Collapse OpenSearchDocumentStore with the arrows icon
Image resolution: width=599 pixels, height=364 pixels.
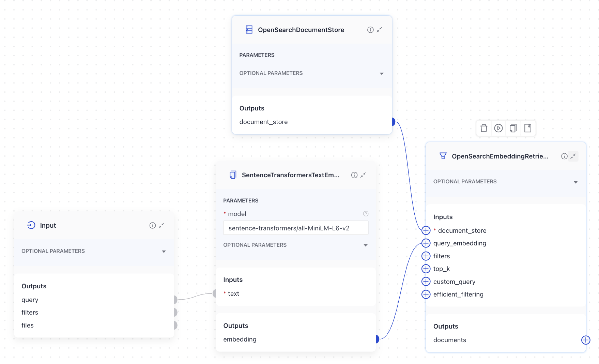tap(379, 30)
